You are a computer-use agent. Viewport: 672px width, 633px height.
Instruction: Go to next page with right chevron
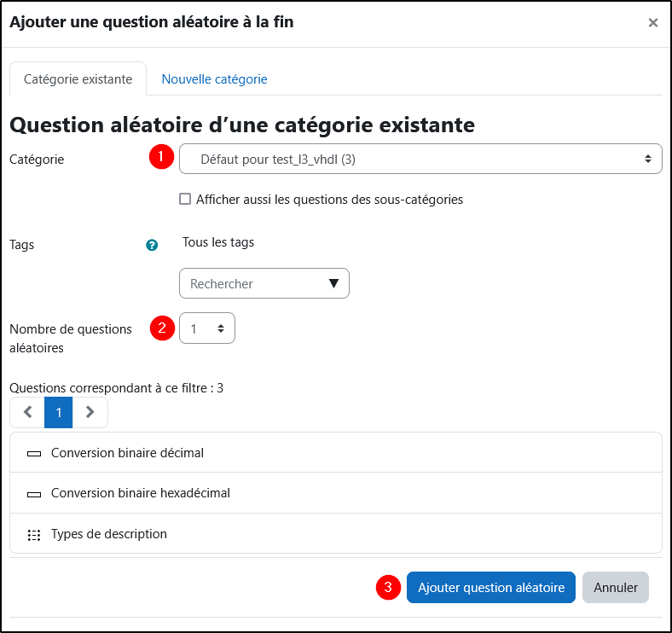click(90, 412)
